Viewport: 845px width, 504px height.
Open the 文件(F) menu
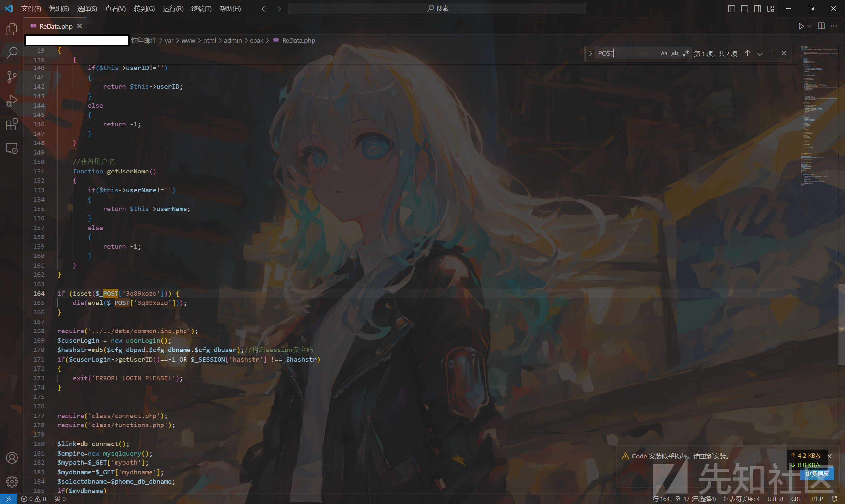31,9
